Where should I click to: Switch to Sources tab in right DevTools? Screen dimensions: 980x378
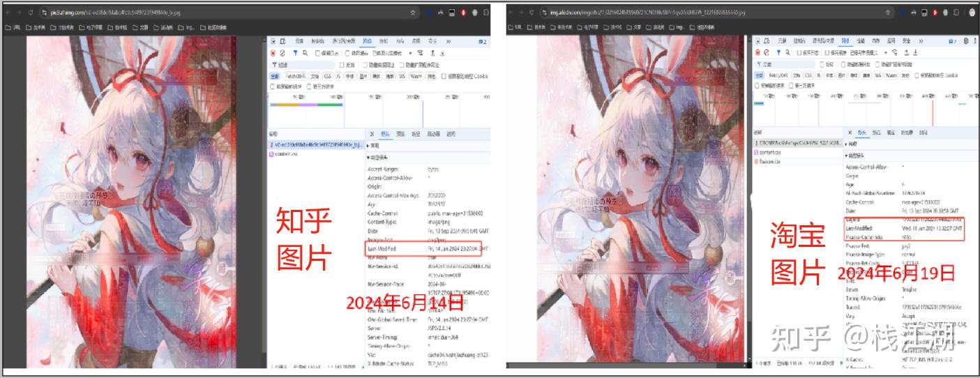[x=824, y=41]
